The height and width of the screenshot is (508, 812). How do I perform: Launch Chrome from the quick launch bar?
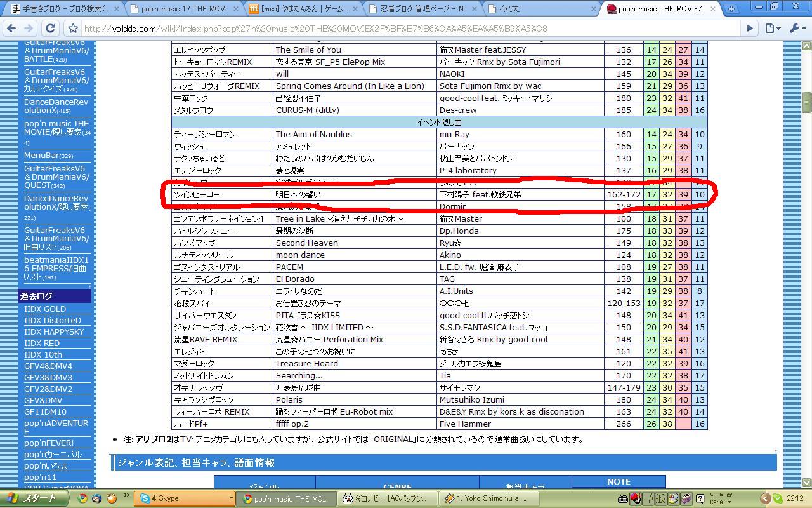(82, 498)
